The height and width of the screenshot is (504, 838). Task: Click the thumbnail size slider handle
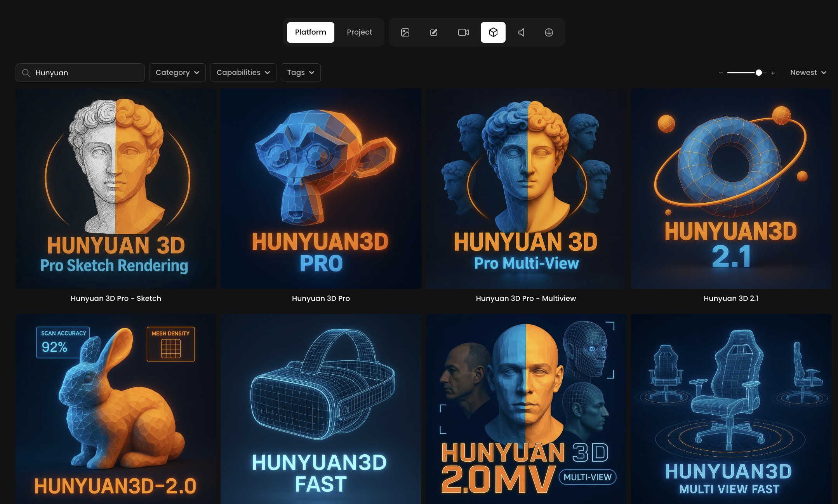(x=758, y=73)
